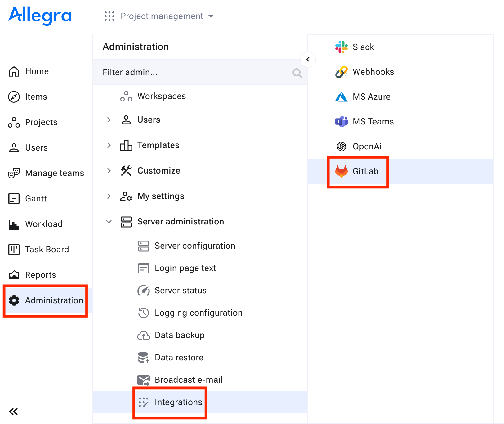Select the MS Teams integration

pos(341,121)
